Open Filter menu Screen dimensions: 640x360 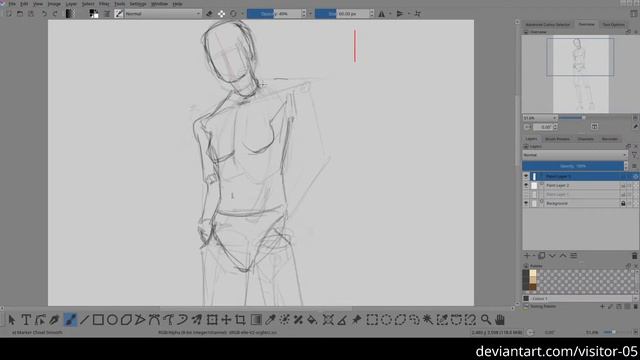pyautogui.click(x=104, y=4)
